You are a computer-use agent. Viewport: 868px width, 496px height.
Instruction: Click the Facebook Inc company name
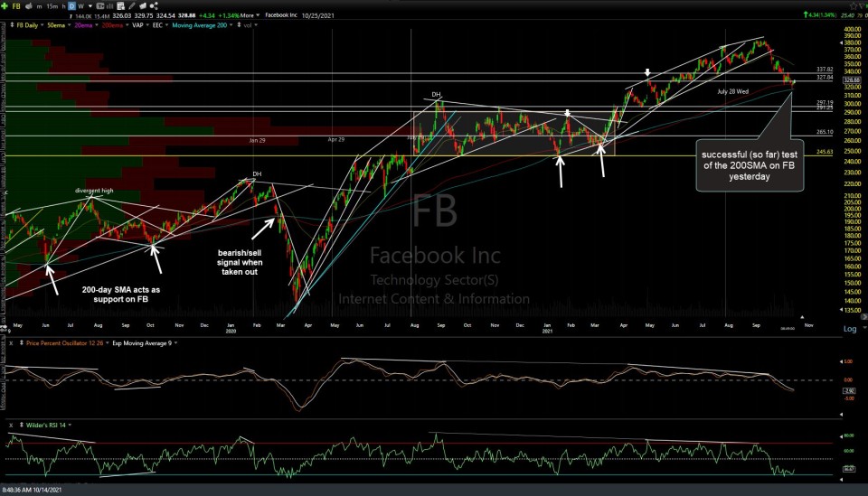pos(281,15)
